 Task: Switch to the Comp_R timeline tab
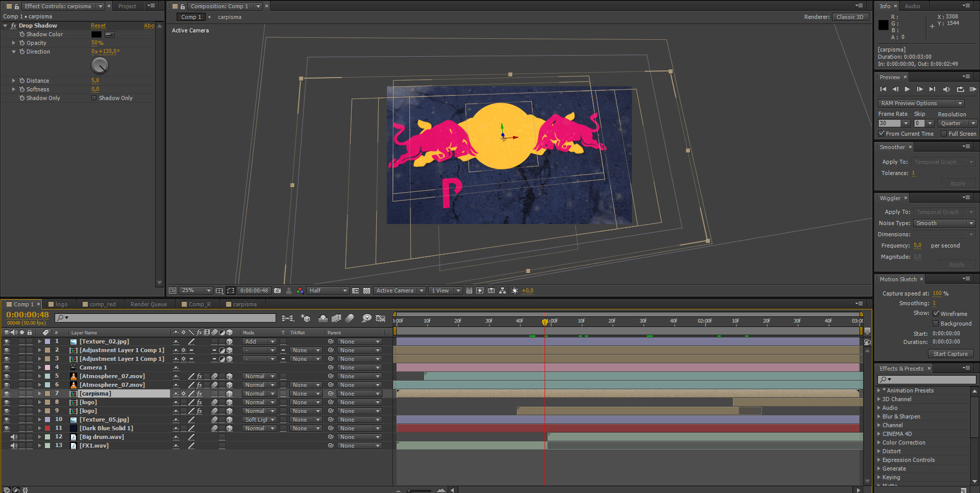(200, 305)
